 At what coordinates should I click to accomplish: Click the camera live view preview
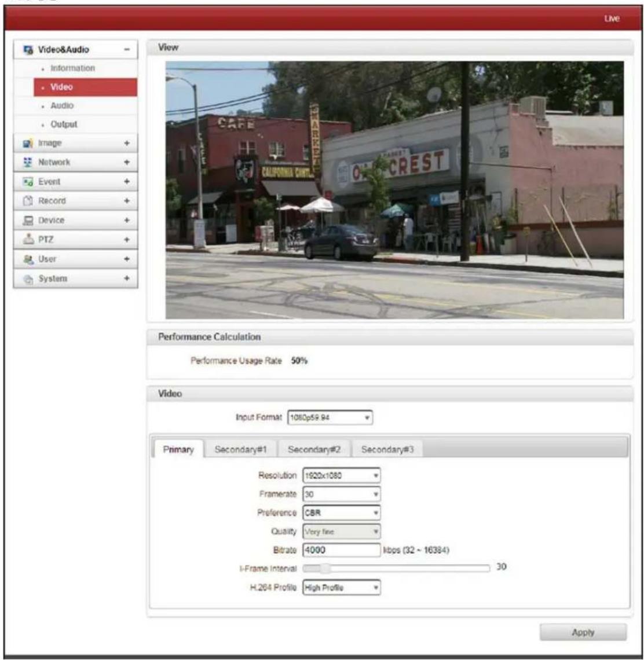[x=394, y=190]
